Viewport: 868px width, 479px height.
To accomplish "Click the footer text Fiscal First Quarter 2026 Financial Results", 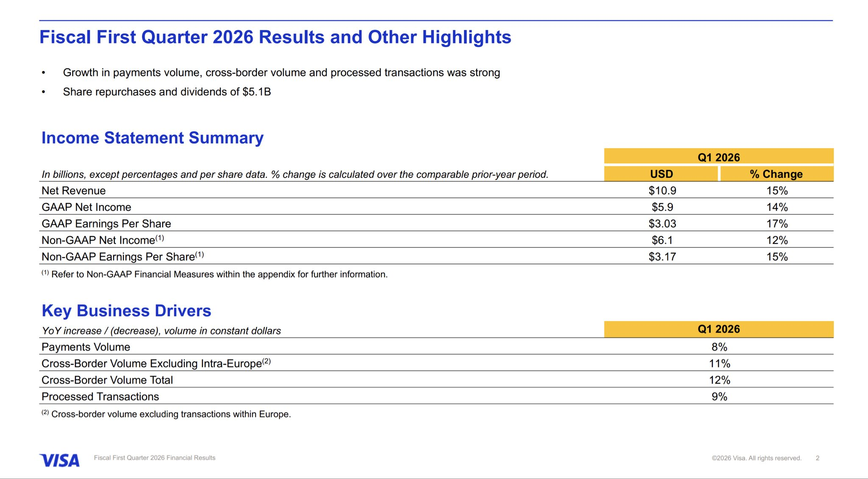I will [154, 458].
